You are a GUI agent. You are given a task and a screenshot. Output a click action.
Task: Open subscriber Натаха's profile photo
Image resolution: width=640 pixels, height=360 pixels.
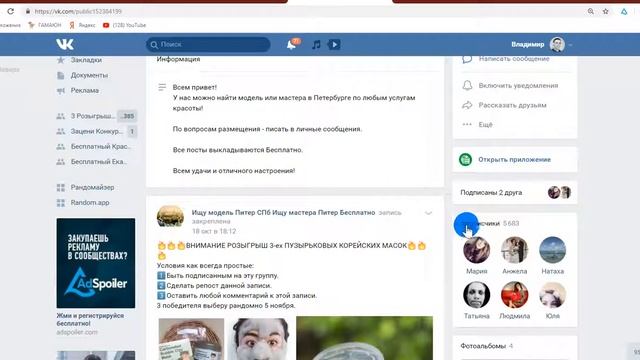553,250
